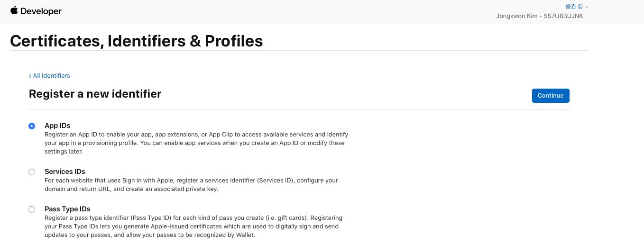Click the Register a new identifier heading
The image size is (644, 245).
coord(95,94)
